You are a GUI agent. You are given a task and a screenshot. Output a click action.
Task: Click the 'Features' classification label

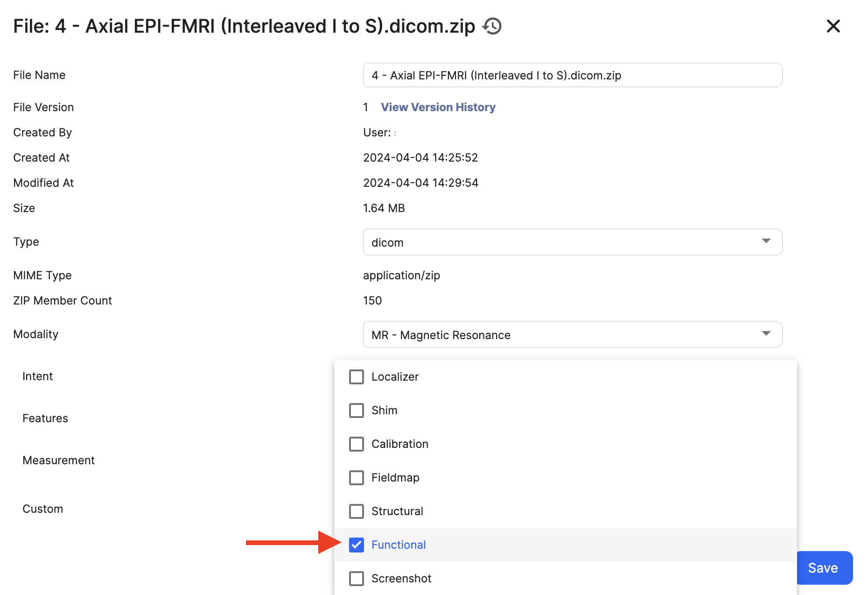(45, 418)
